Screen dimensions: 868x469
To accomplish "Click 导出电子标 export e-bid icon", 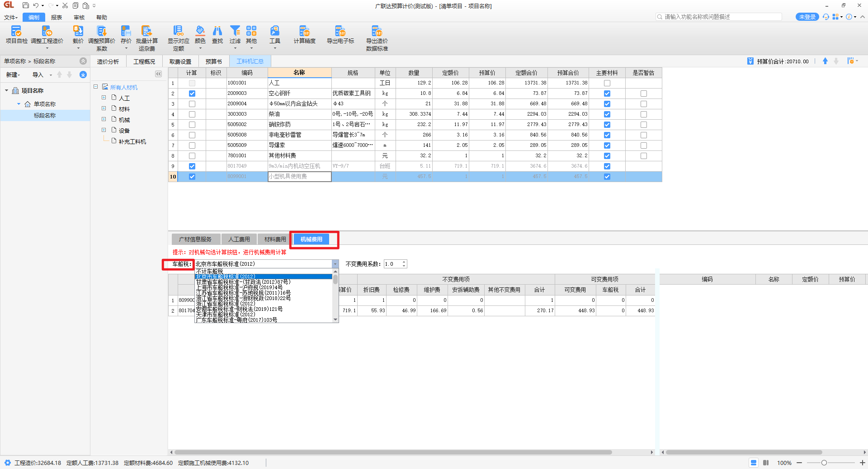I will click(x=340, y=31).
